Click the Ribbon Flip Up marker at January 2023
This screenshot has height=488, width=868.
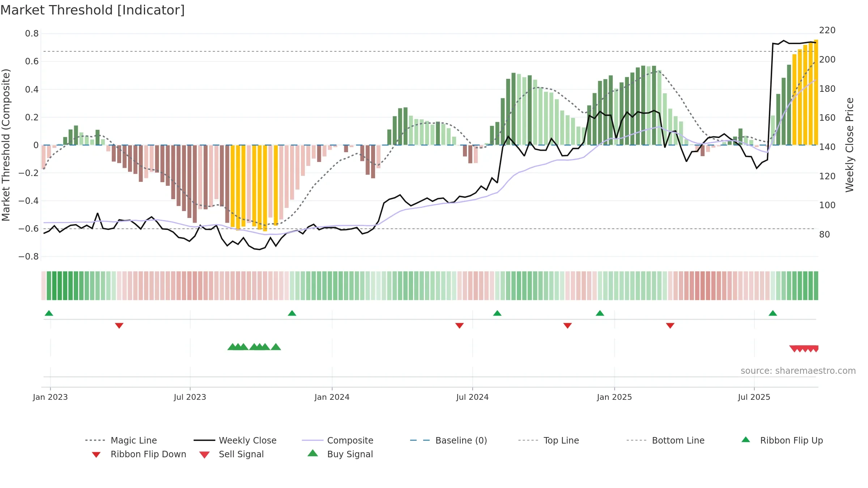[x=49, y=313]
